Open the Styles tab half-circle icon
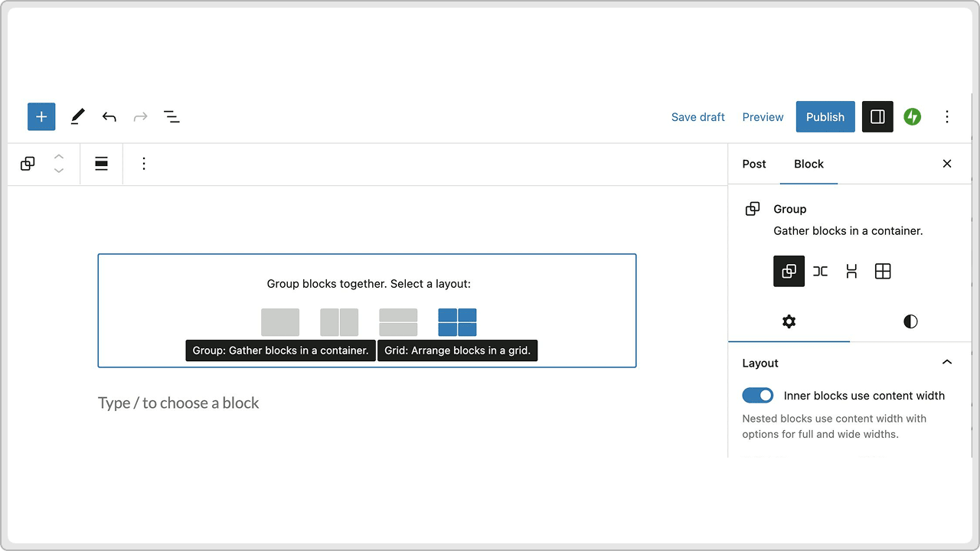 (x=910, y=321)
